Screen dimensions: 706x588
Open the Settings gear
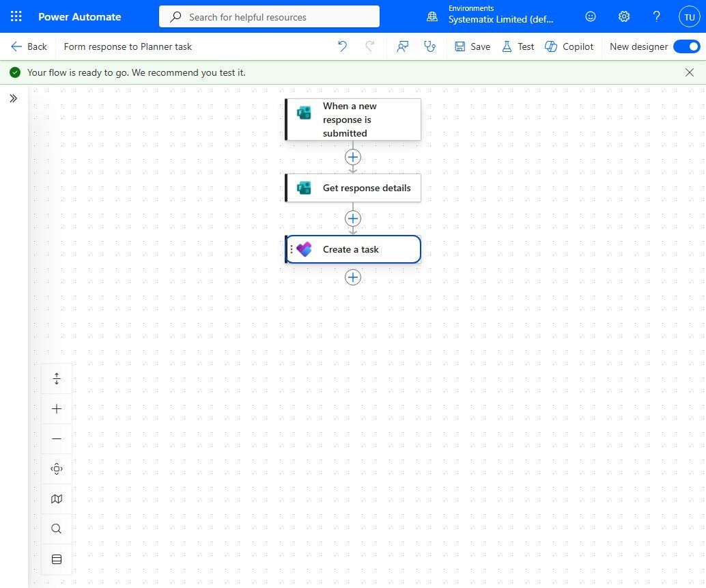[x=623, y=16]
